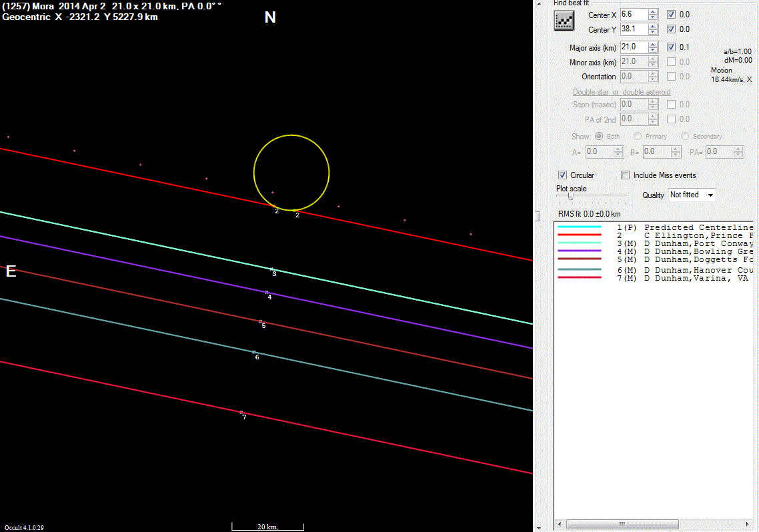Edit the Center X value field
The width and height of the screenshot is (759, 532).
[634, 15]
